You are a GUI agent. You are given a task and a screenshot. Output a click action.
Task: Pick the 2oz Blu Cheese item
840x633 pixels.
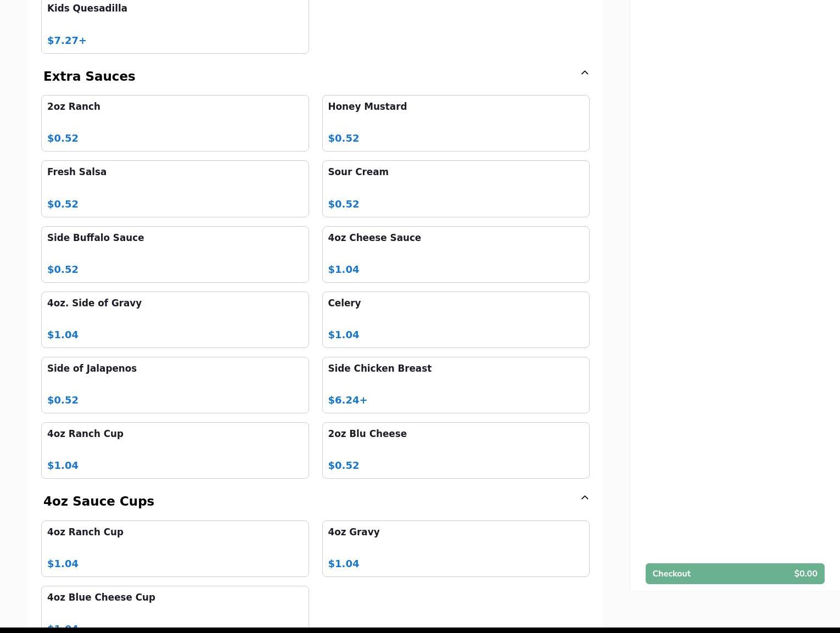455,450
